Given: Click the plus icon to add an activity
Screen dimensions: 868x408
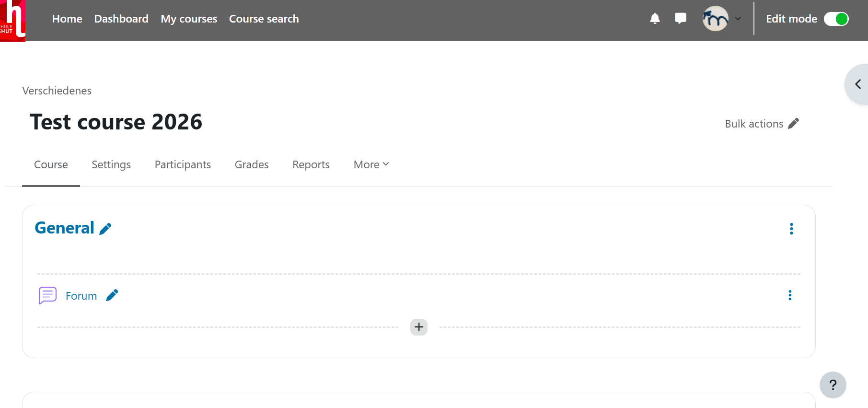Looking at the screenshot, I should (418, 327).
